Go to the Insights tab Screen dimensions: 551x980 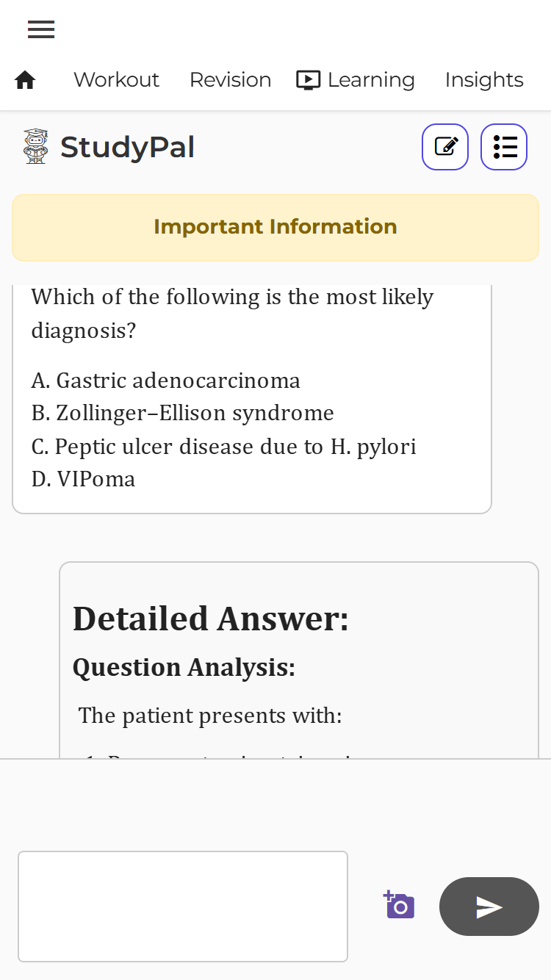tap(484, 80)
